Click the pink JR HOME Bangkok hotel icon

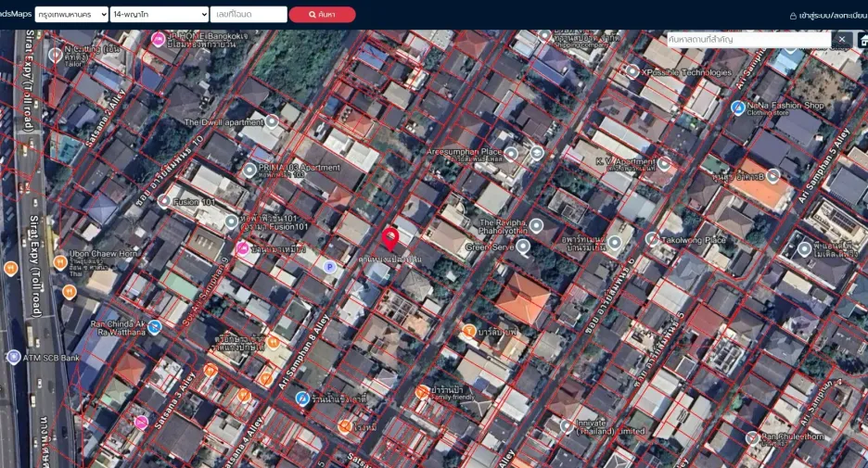click(x=158, y=39)
